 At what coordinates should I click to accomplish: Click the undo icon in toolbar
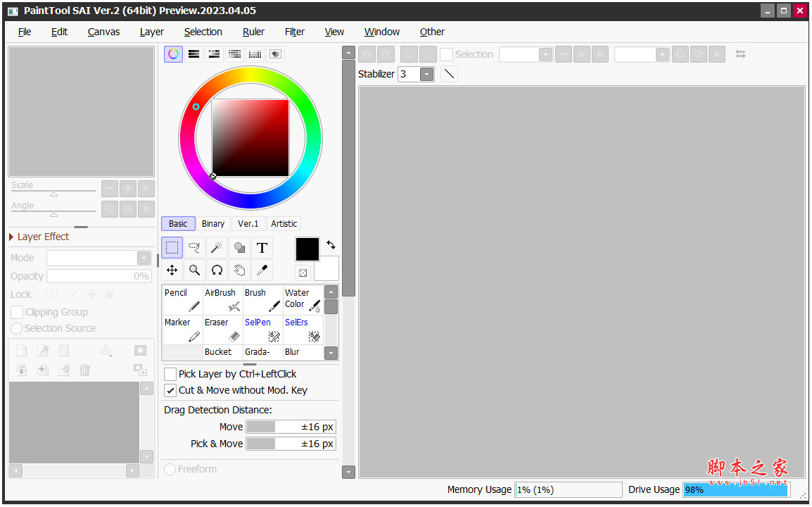tap(367, 54)
